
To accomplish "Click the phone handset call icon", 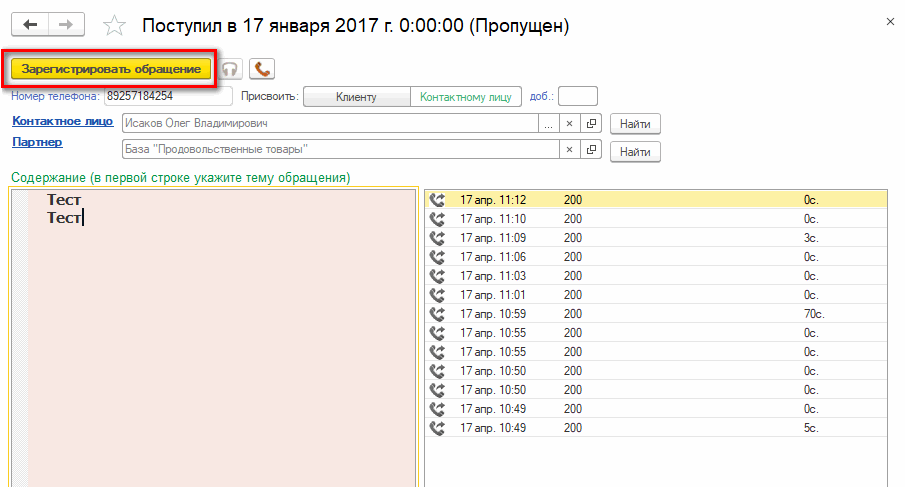I will (262, 69).
